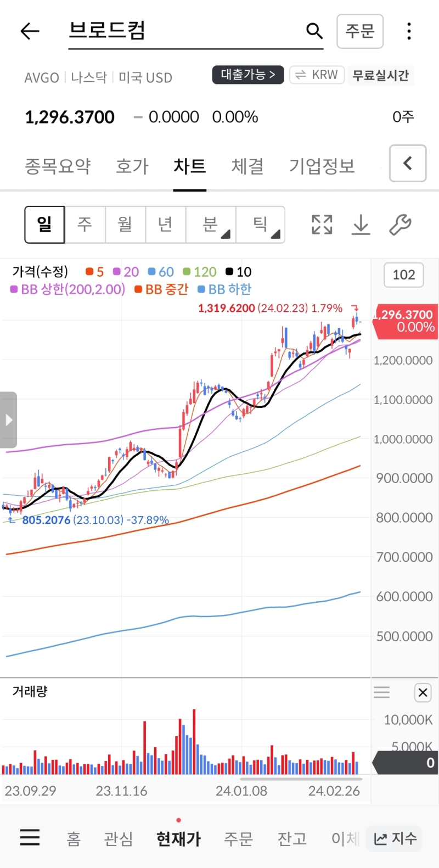
Task: Collapse tab list with the chevron button
Action: pyautogui.click(x=408, y=163)
